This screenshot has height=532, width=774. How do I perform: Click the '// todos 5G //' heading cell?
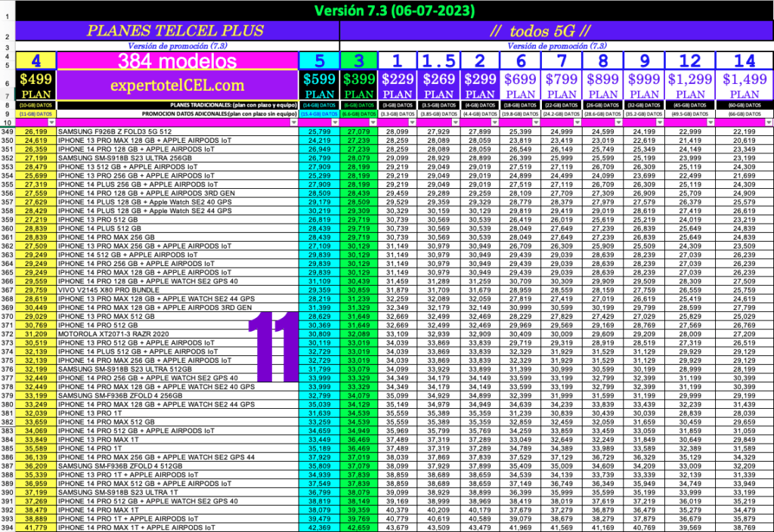tap(556, 31)
